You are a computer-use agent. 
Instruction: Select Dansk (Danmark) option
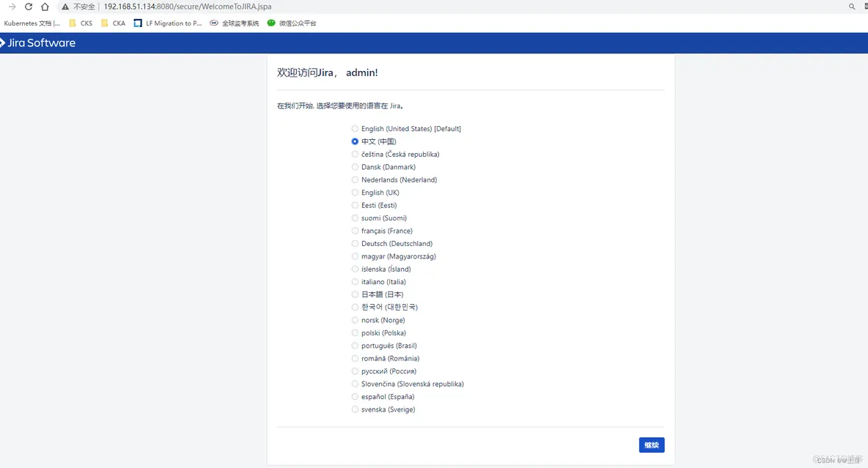pyautogui.click(x=355, y=167)
